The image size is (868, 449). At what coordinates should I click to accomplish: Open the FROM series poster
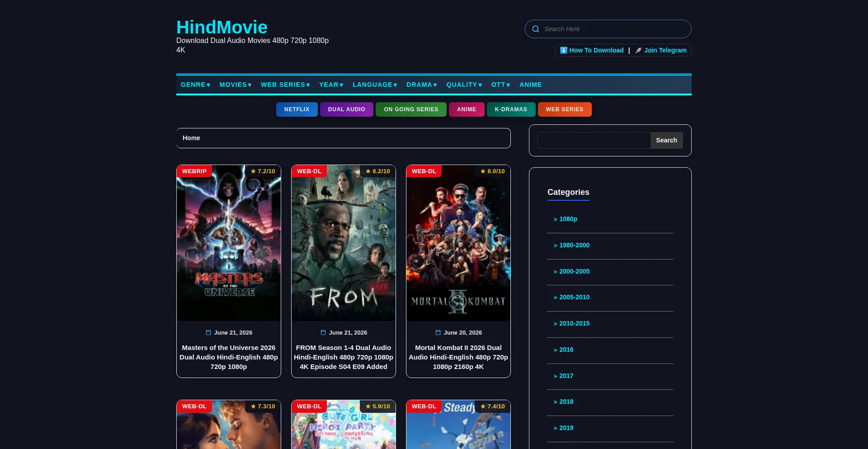click(x=344, y=243)
